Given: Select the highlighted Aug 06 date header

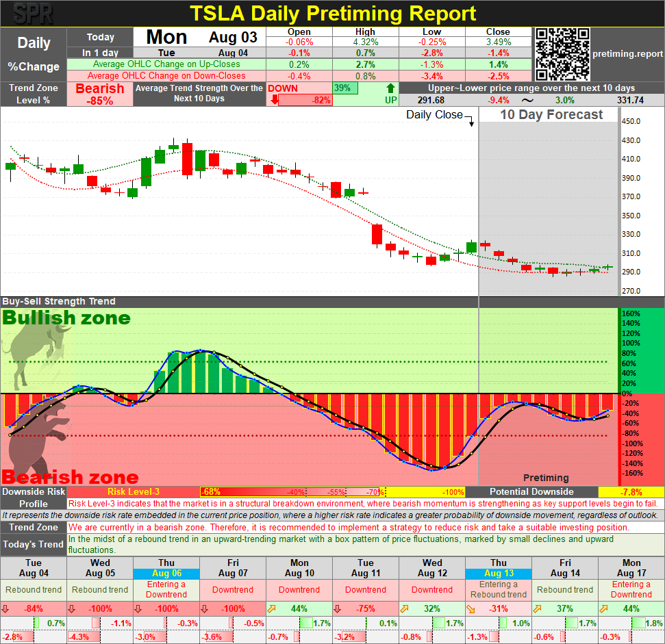Looking at the screenshot, I should (166, 574).
